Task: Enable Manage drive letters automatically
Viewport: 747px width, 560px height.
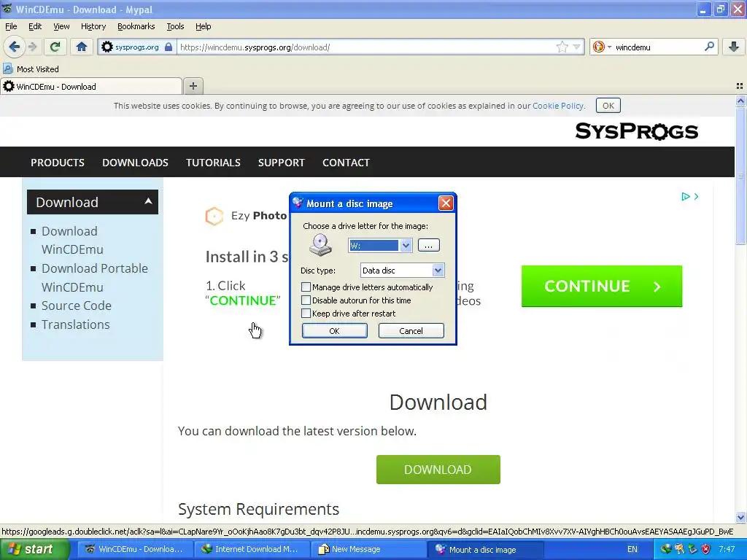Action: pos(306,287)
